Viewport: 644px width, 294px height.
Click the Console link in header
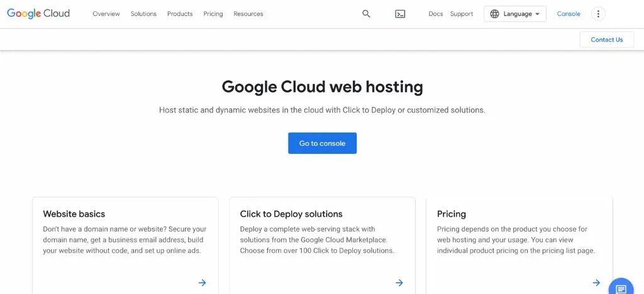(x=569, y=14)
